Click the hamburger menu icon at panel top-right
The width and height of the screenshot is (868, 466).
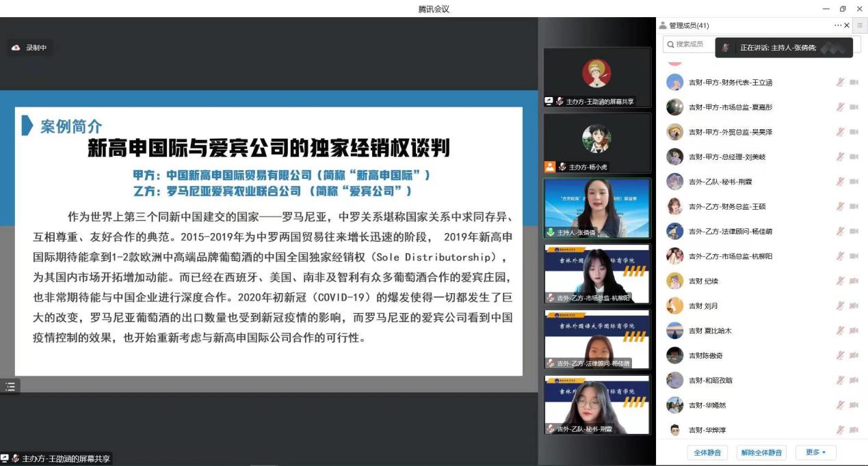click(x=860, y=25)
